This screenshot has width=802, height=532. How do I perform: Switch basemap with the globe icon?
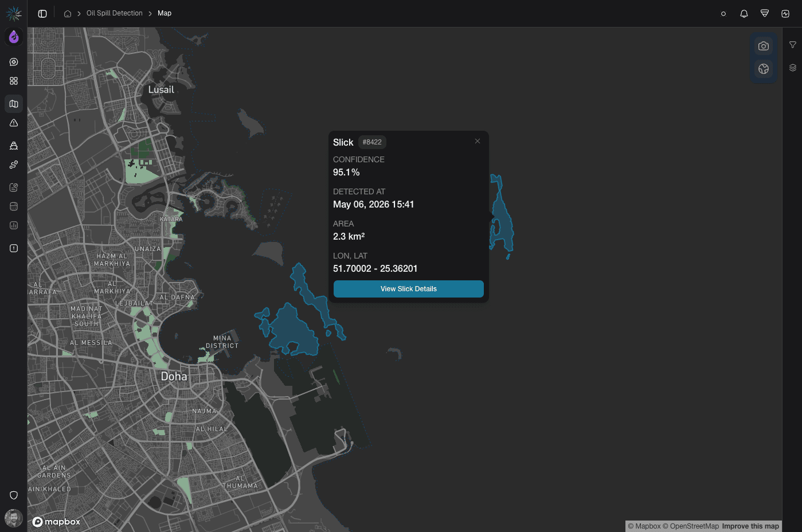764,69
